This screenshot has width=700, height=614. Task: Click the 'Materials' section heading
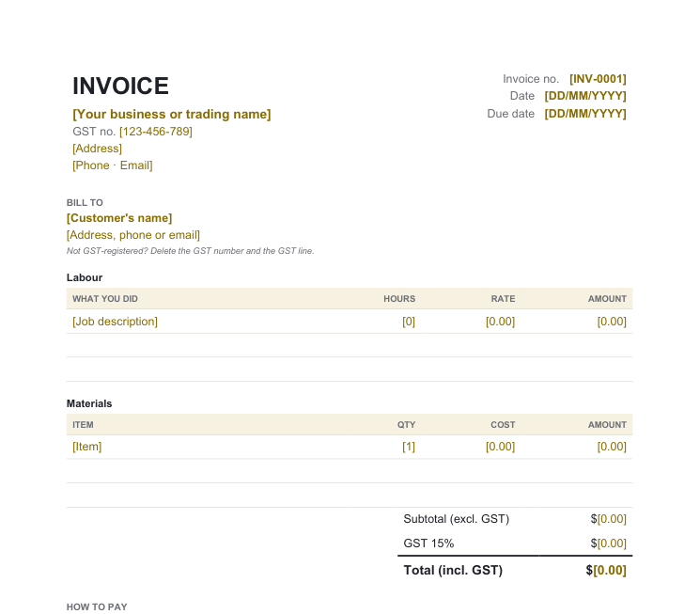(89, 403)
